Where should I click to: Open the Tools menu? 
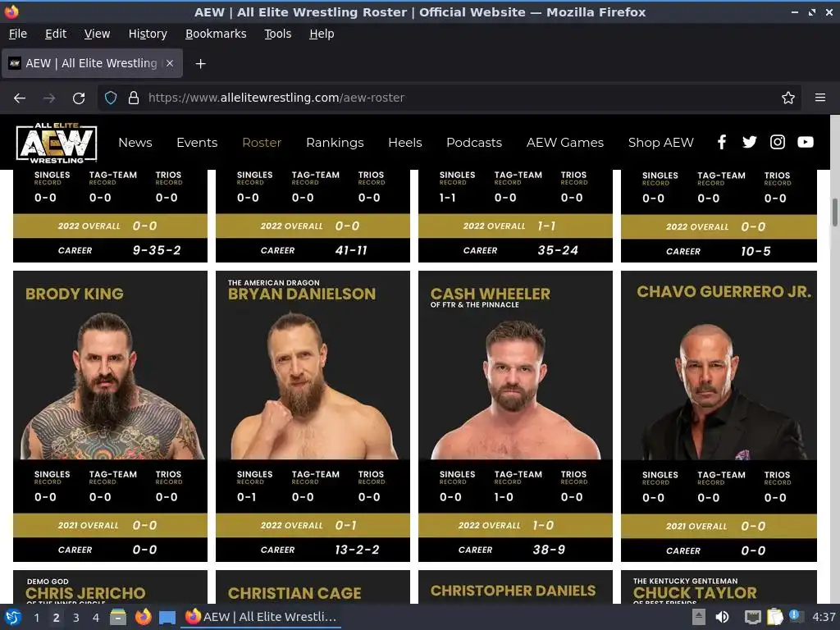pos(277,34)
